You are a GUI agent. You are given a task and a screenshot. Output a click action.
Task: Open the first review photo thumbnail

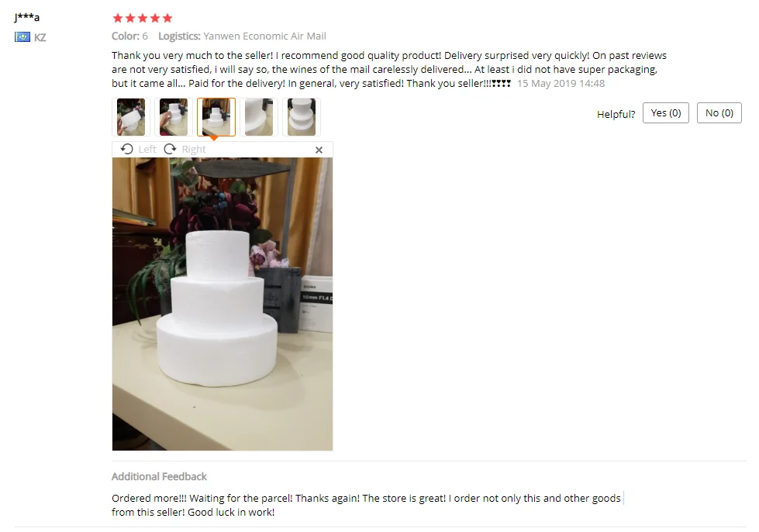[x=131, y=117]
